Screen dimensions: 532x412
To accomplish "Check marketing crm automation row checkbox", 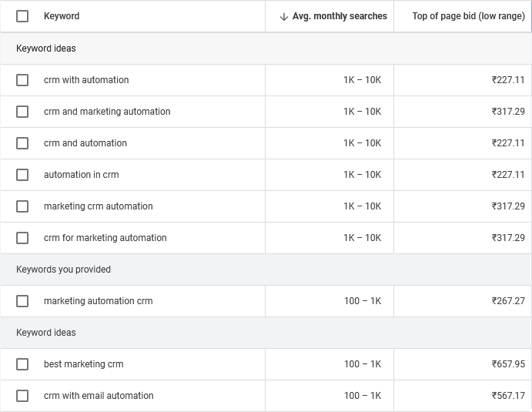I will click(x=22, y=206).
